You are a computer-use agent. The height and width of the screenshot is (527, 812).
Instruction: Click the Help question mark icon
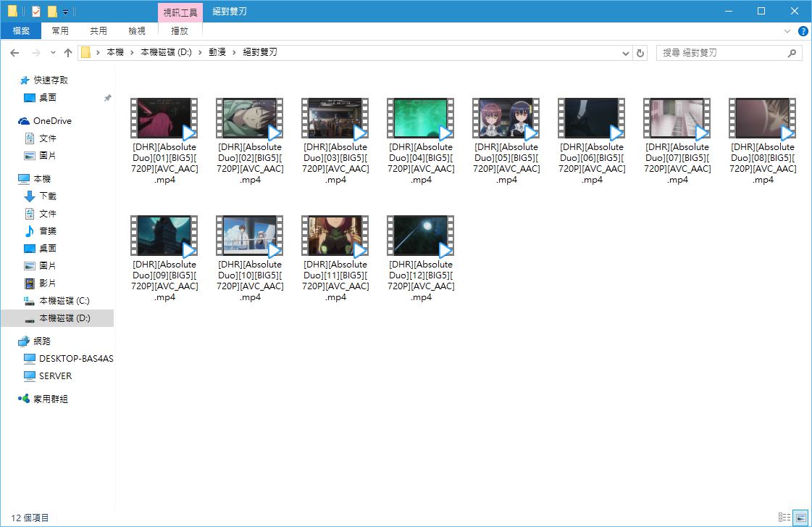point(803,31)
